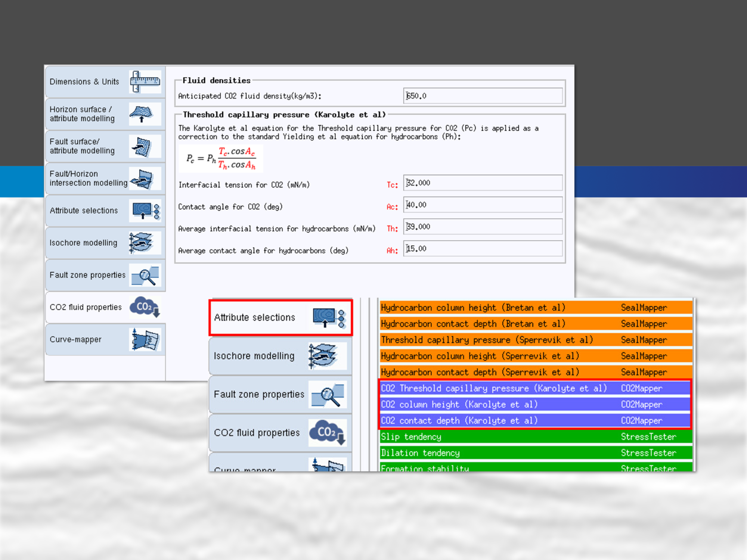Click the red Th: label
Image resolution: width=747 pixels, height=560 pixels.
[392, 229]
